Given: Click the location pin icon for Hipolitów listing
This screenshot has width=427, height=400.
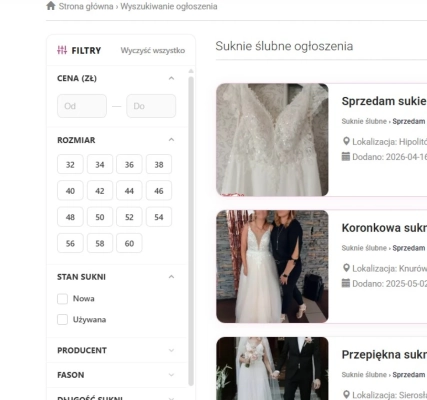Looking at the screenshot, I should (346, 141).
